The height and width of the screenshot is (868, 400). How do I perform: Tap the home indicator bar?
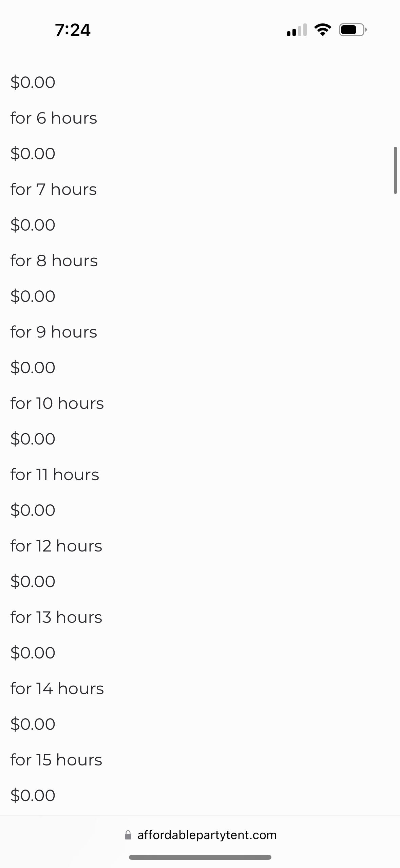(200, 857)
